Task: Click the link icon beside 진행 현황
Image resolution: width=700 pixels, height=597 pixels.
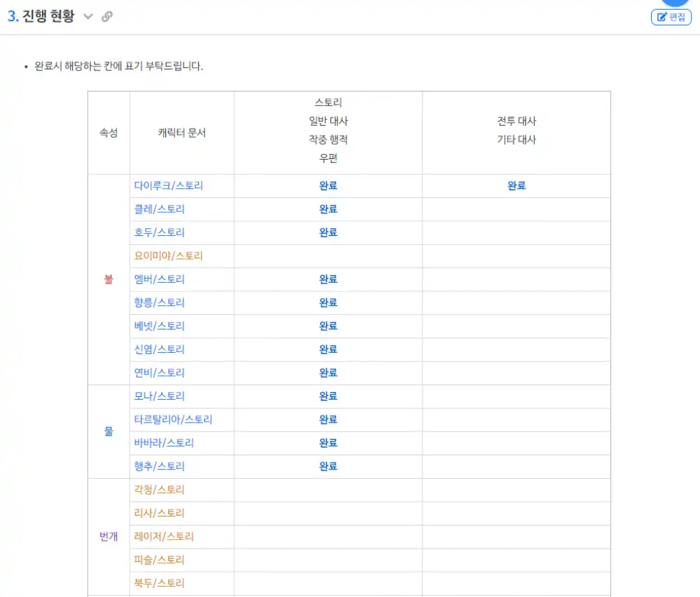Action: click(x=107, y=17)
